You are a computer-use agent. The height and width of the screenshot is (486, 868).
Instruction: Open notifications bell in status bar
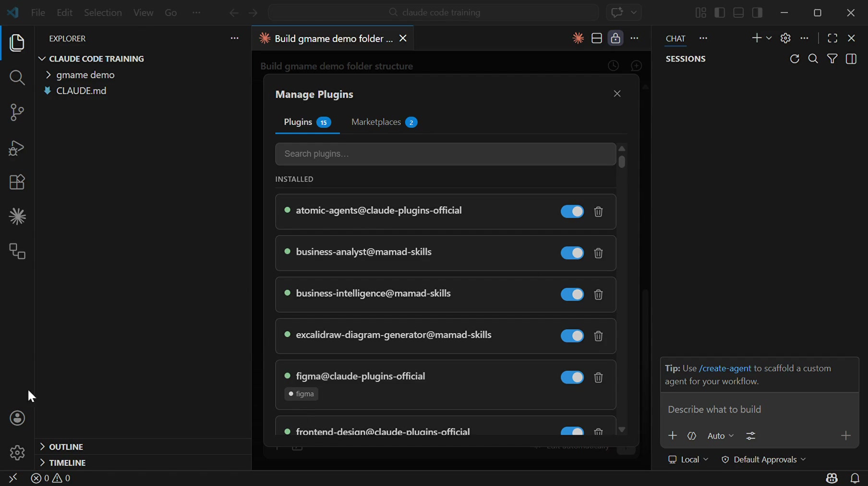pyautogui.click(x=855, y=478)
